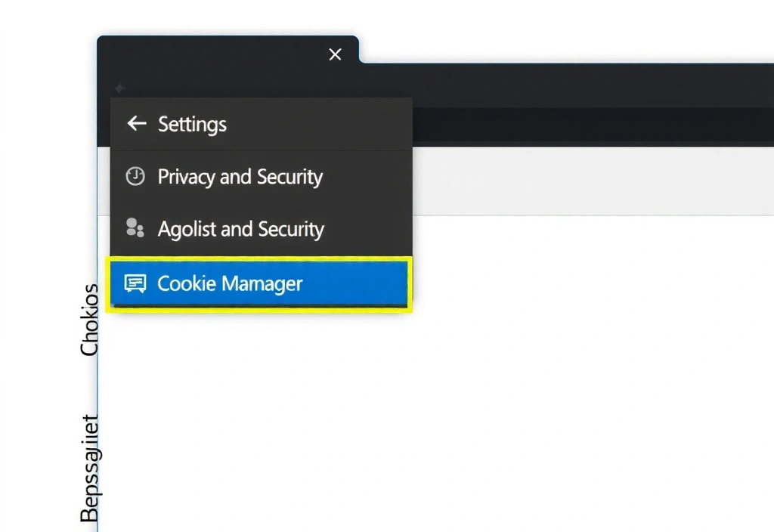The image size is (774, 532).
Task: Click the blank white page area
Action: click(x=454, y=378)
